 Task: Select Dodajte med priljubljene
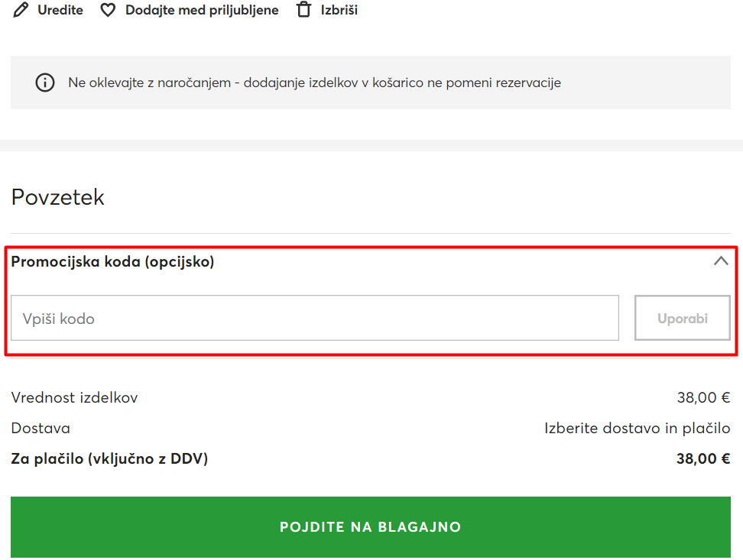[202, 10]
